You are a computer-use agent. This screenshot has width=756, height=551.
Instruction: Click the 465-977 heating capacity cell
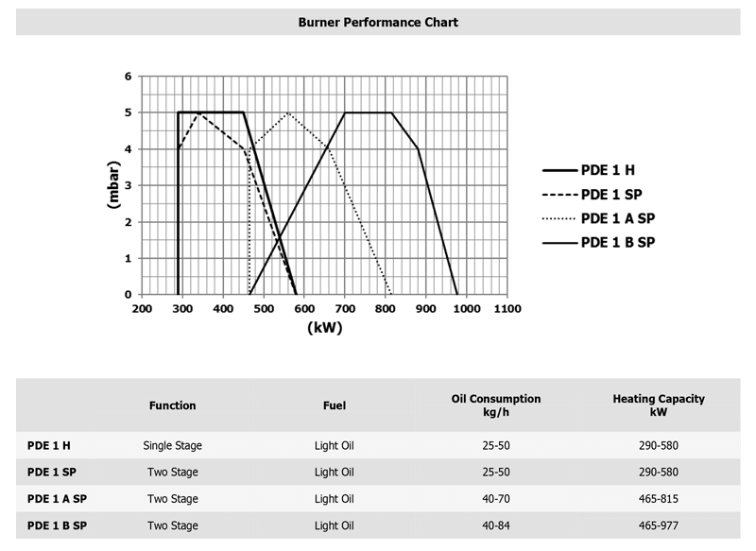659,525
